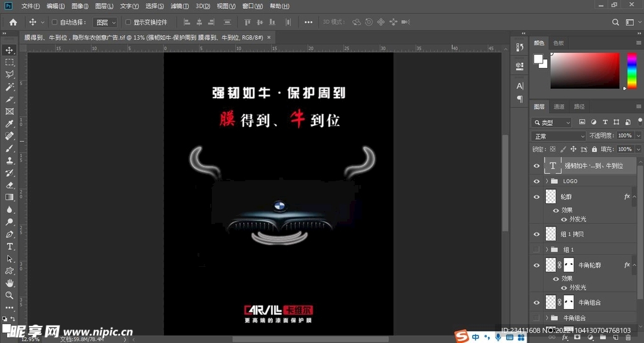Select the Pen tool

tap(9, 234)
